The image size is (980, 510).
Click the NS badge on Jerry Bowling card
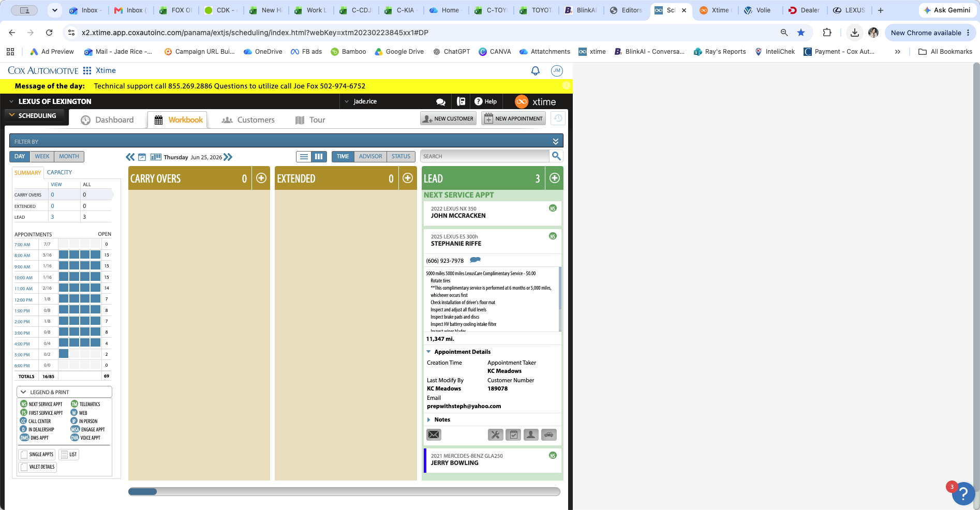[x=553, y=455]
